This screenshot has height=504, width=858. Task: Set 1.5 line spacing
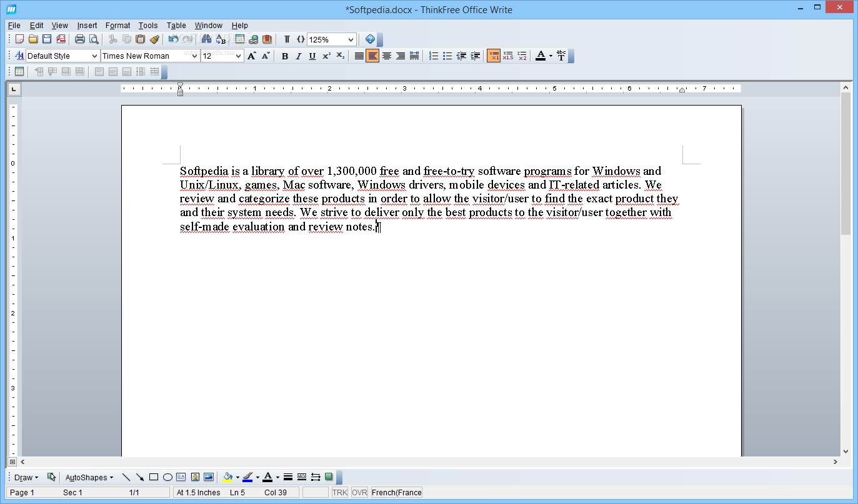(507, 56)
